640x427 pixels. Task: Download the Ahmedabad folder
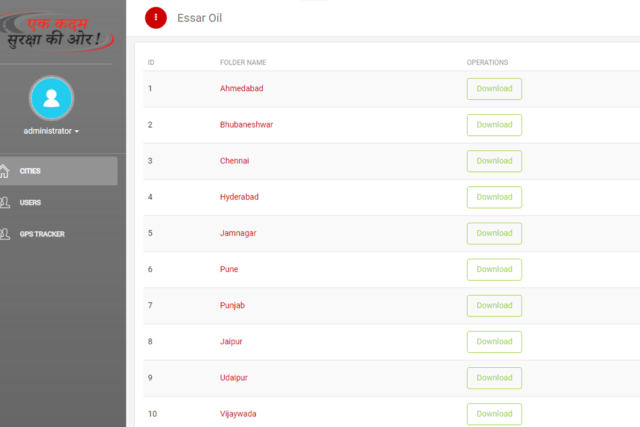494,89
